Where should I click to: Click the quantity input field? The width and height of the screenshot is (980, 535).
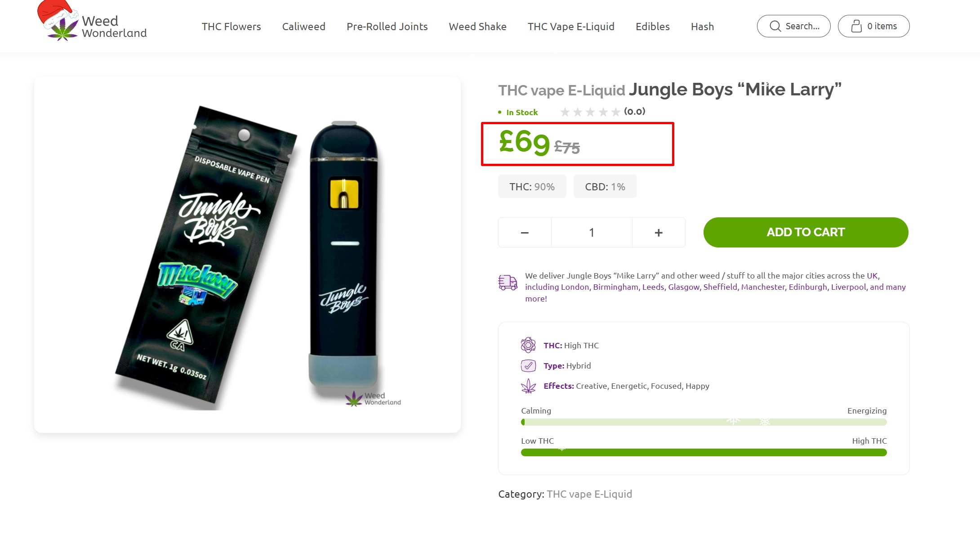point(592,233)
